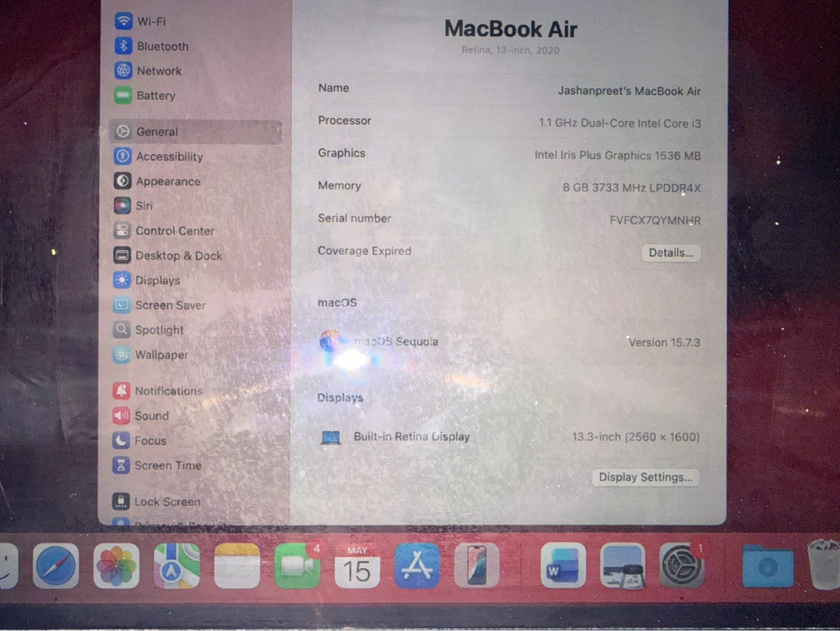The height and width of the screenshot is (631, 840).
Task: Open Control Center settings
Action: tap(164, 231)
